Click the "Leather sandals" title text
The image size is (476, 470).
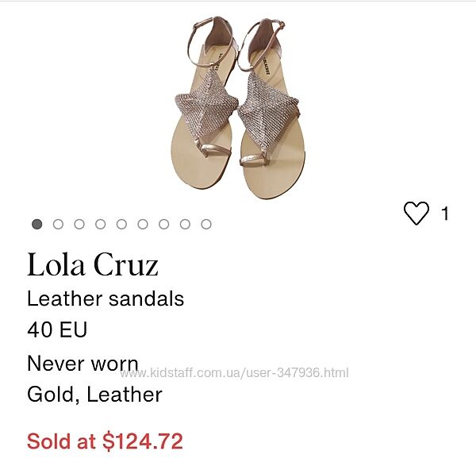(106, 299)
